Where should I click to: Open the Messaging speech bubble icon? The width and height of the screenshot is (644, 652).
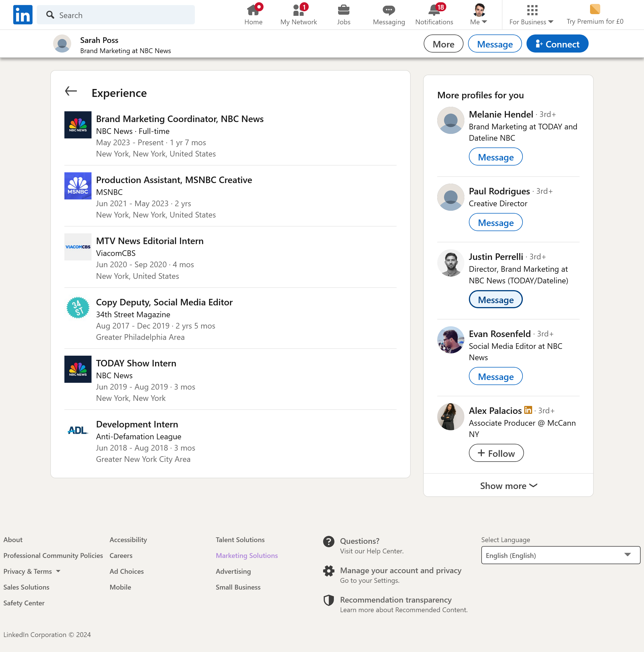389,10
